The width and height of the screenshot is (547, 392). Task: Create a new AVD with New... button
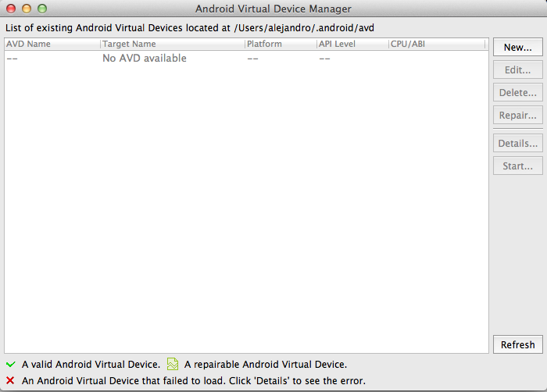(x=517, y=47)
